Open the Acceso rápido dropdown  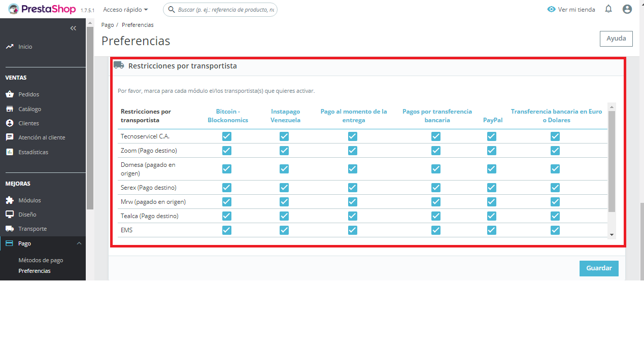tap(125, 10)
